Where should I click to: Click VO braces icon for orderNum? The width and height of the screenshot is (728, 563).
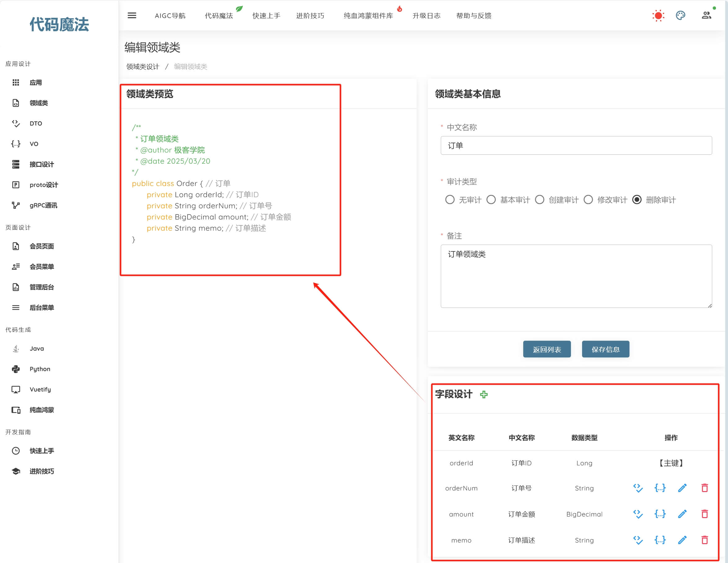click(660, 488)
